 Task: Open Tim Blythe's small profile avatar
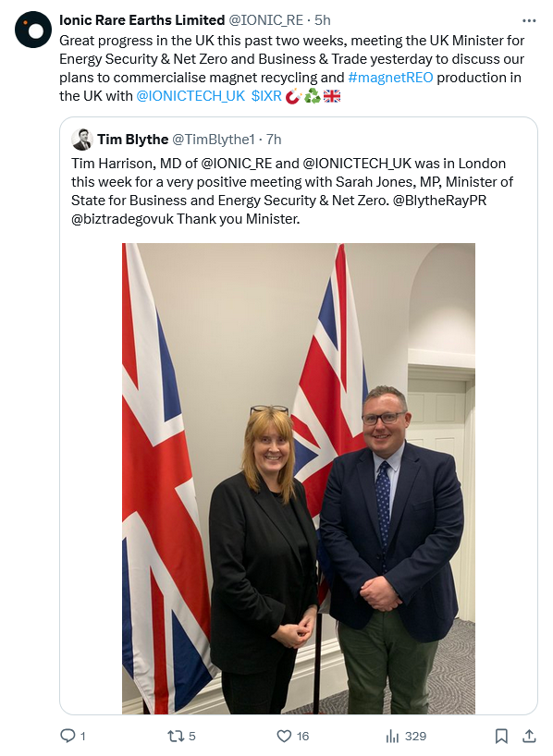[x=82, y=140]
